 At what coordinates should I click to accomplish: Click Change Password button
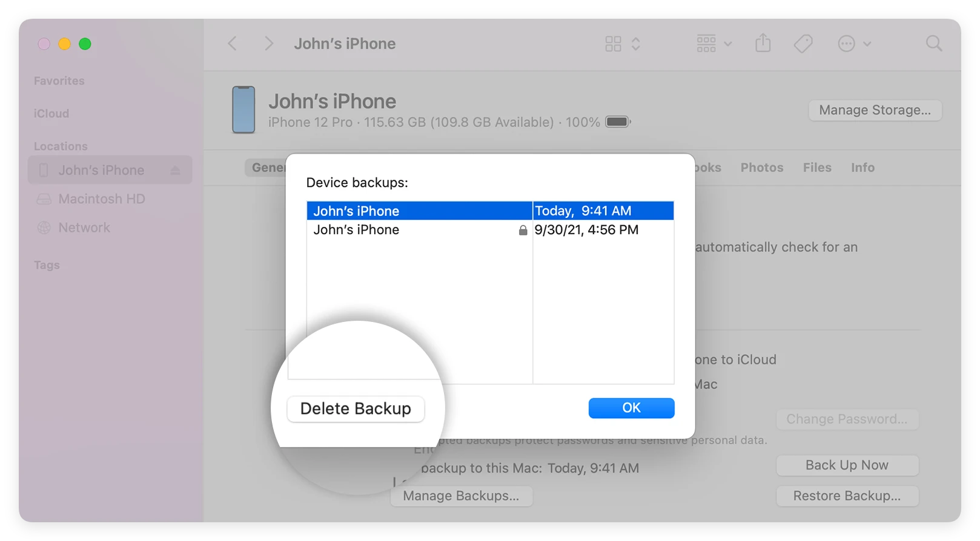847,419
